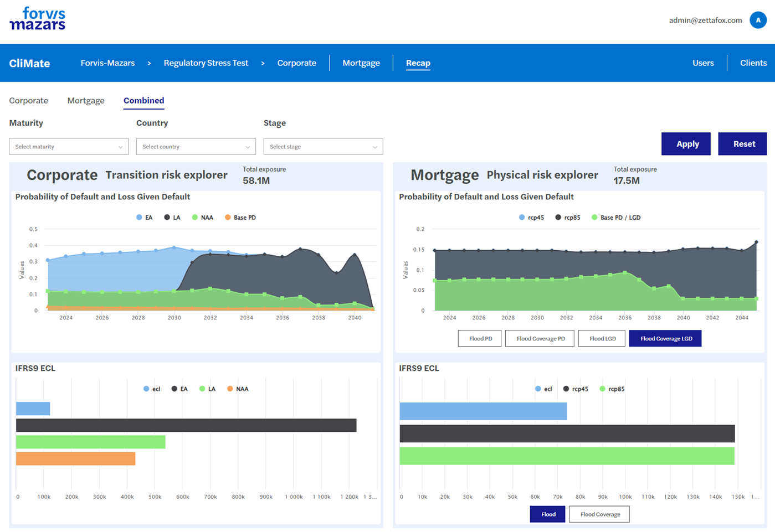Click the Forvis Mazars logo
Viewport: 775px width, 532px height.
click(37, 19)
